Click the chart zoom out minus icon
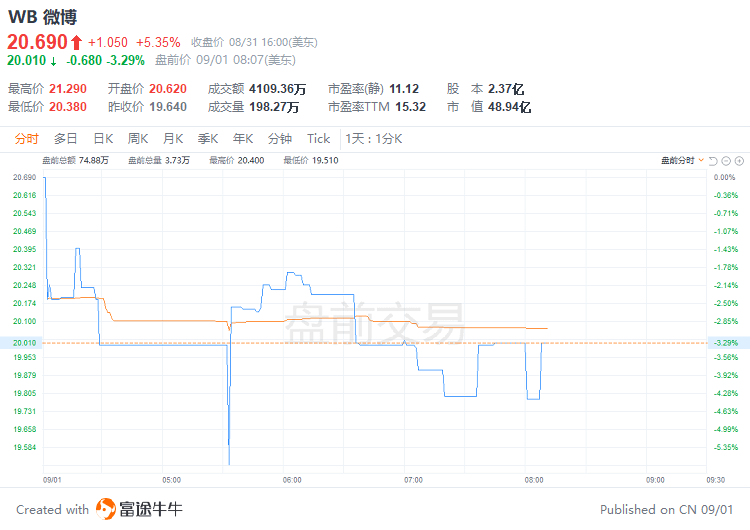 [726, 161]
